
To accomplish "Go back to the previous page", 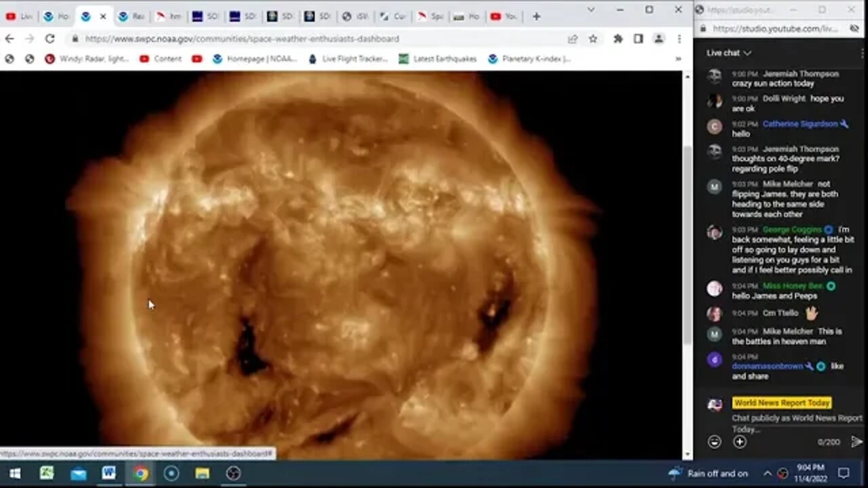I will [x=9, y=39].
